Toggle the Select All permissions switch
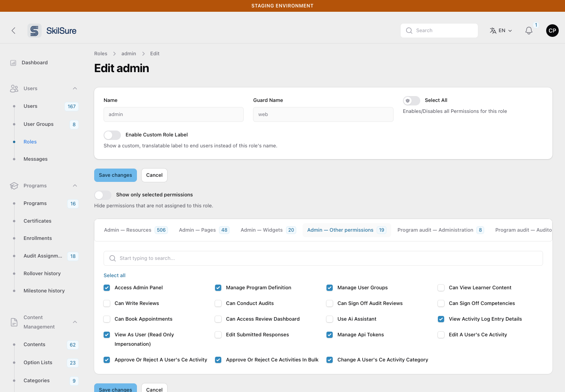This screenshot has height=392, width=565. point(412,101)
